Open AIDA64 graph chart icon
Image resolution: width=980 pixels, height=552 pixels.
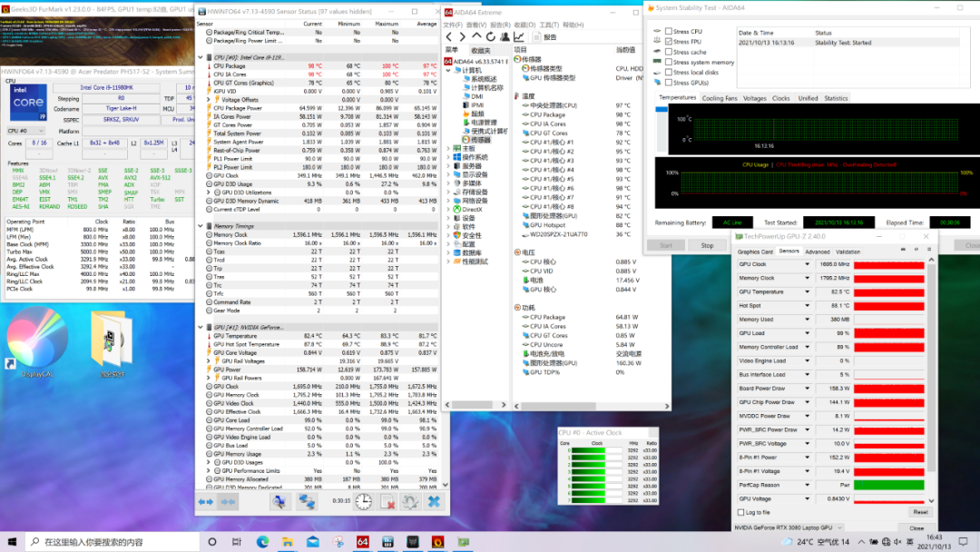(x=519, y=37)
